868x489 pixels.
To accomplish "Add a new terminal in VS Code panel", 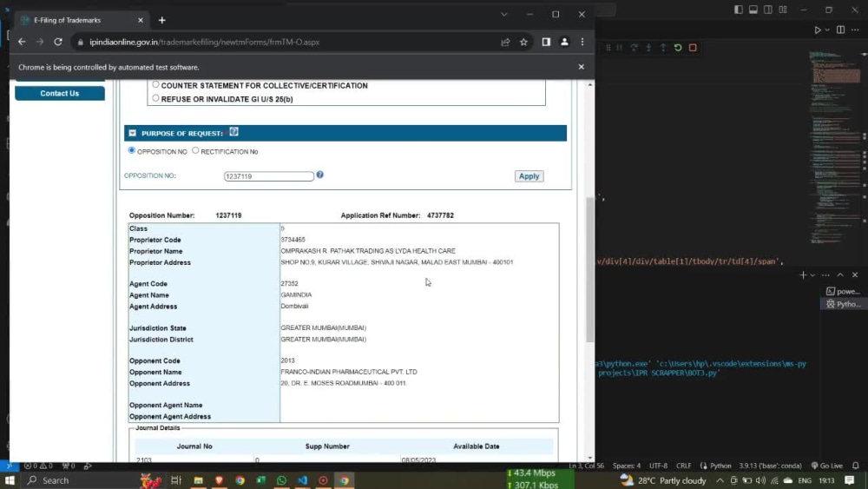I will click(x=803, y=274).
